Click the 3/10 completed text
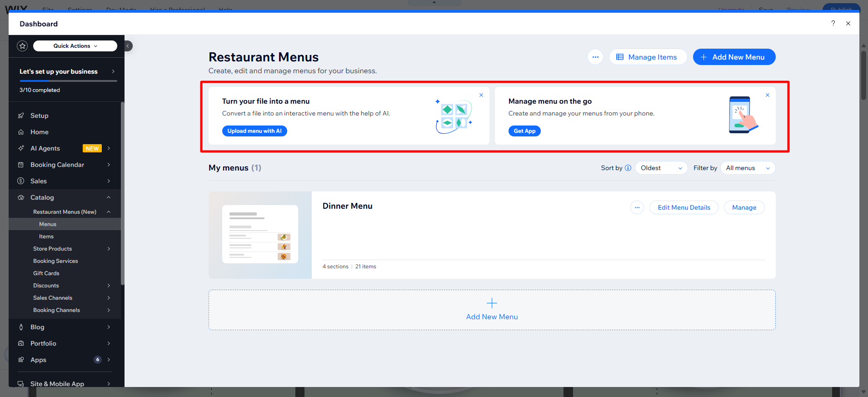This screenshot has width=868, height=397. tap(40, 90)
